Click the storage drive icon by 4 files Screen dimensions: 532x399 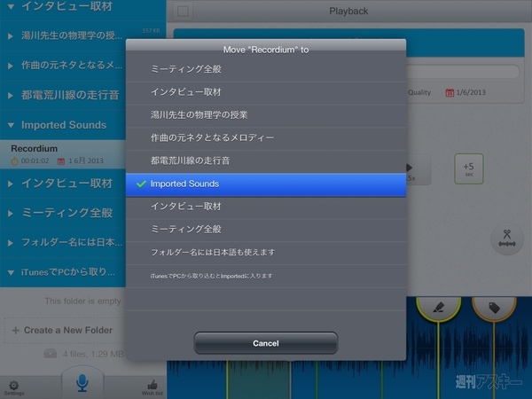(51, 354)
